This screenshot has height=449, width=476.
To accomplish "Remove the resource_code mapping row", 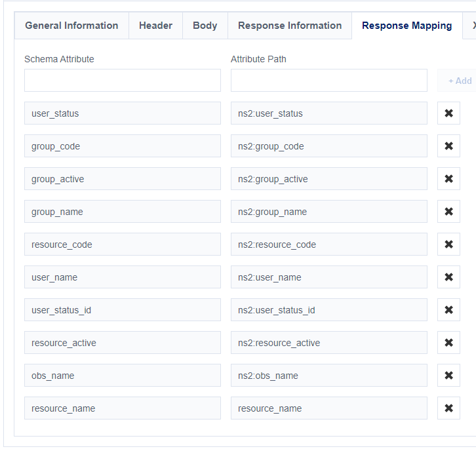I will [x=448, y=244].
